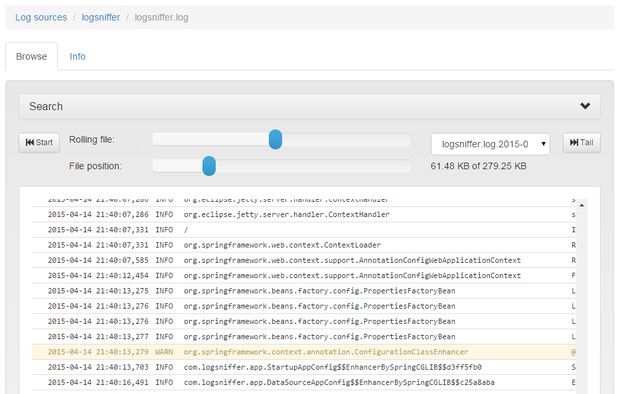
Task: Select the 21:40:07,286 ContextHandler log entry
Action: [304, 215]
